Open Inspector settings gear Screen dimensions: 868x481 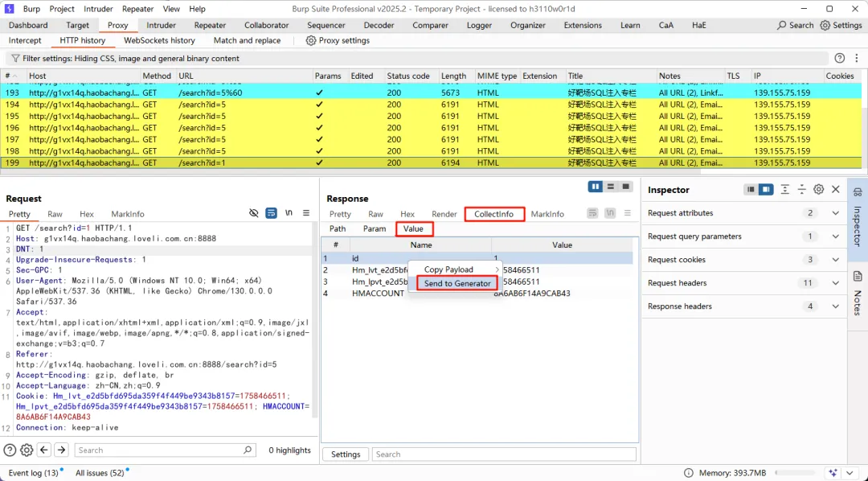coord(819,190)
